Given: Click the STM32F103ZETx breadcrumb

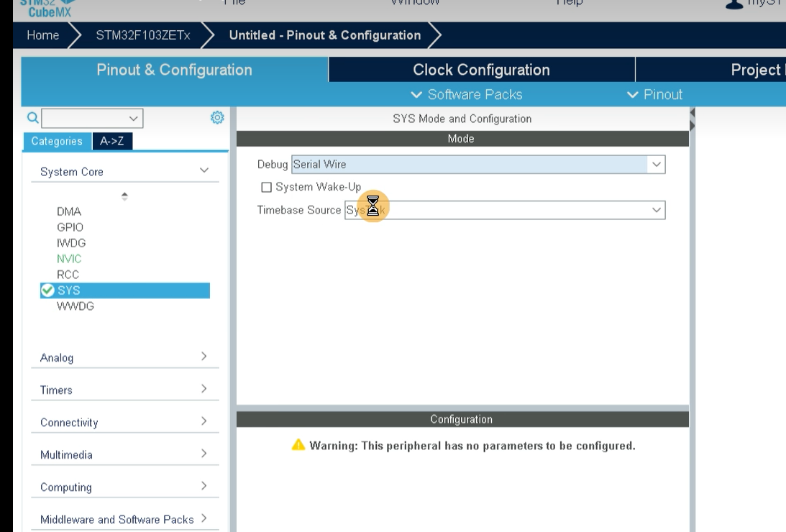Looking at the screenshot, I should click(143, 35).
